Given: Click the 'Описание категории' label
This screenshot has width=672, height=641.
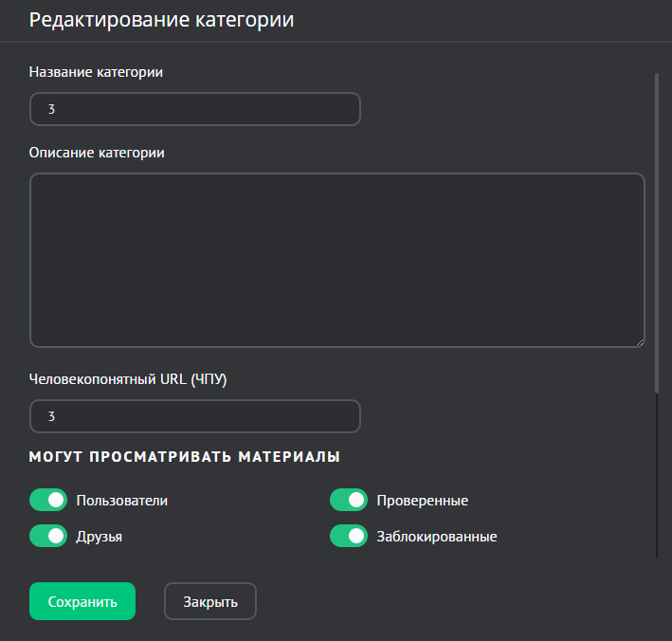Looking at the screenshot, I should point(97,153).
